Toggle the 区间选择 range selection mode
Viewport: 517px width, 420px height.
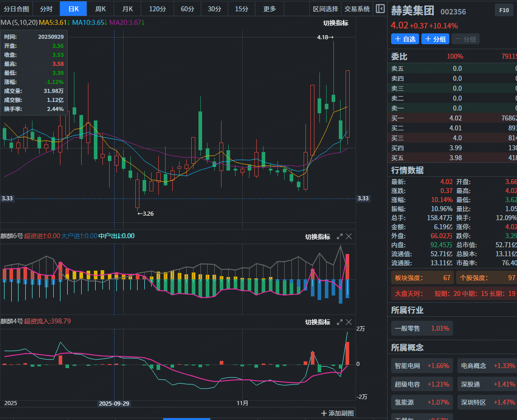point(325,9)
